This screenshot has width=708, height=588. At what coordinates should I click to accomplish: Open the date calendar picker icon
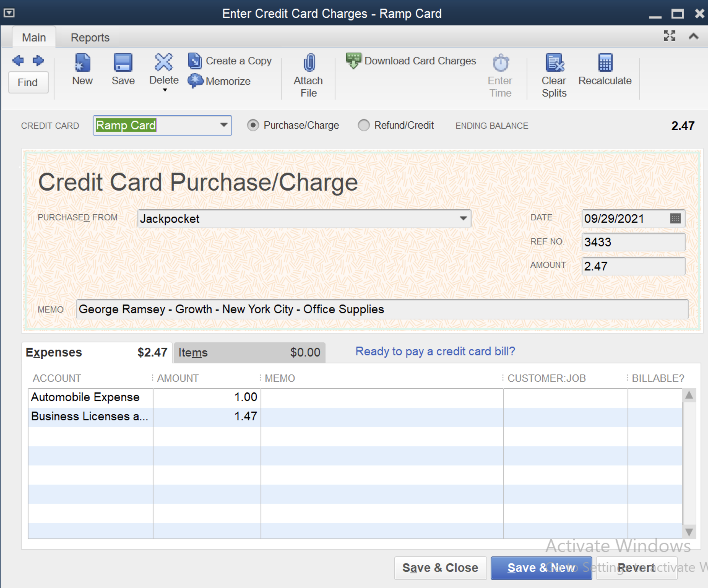click(675, 218)
